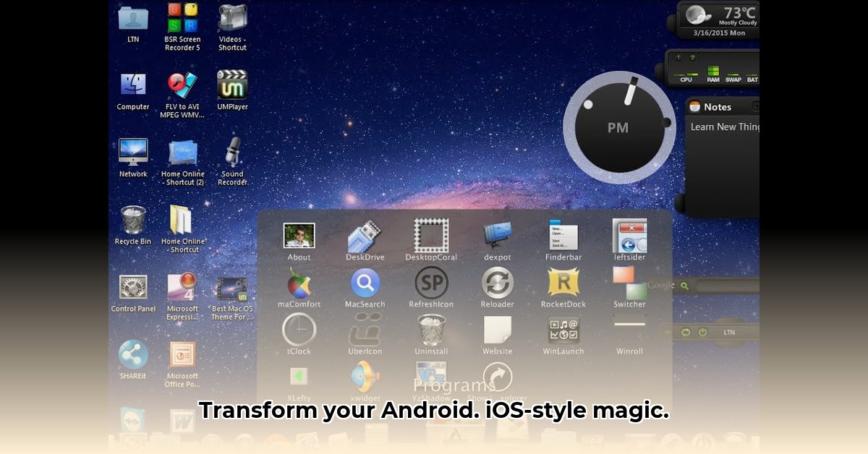Launch xwidget
This screenshot has height=454, width=868.
(366, 374)
